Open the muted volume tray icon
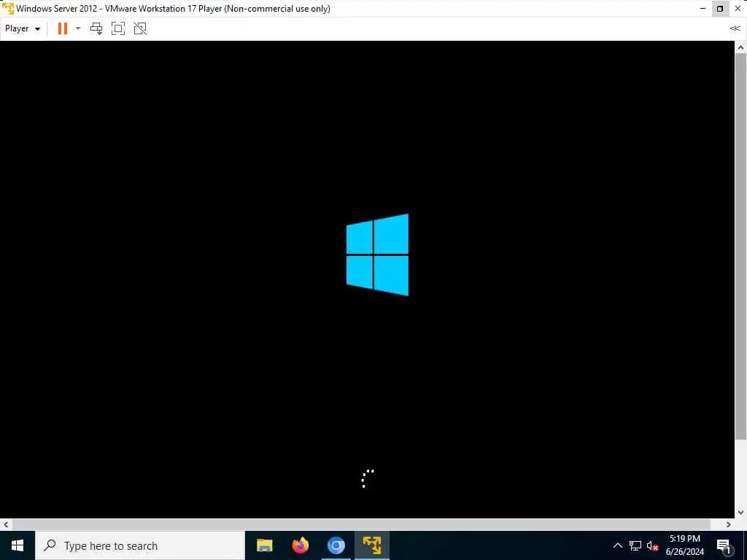Screen dimensions: 747x560 pyautogui.click(x=652, y=545)
